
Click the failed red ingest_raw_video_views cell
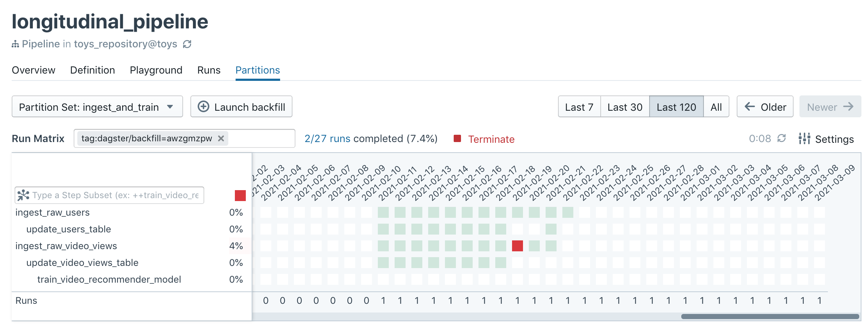tap(518, 246)
